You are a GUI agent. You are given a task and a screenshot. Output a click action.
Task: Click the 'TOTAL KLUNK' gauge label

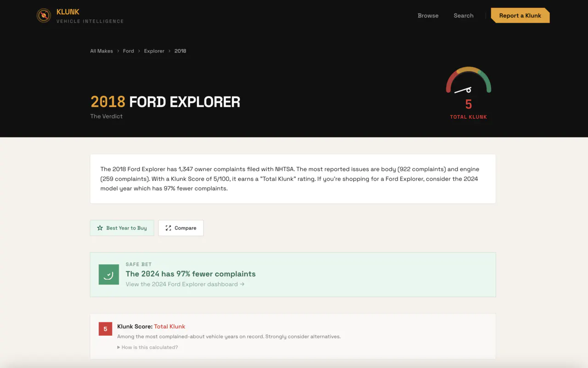469,117
